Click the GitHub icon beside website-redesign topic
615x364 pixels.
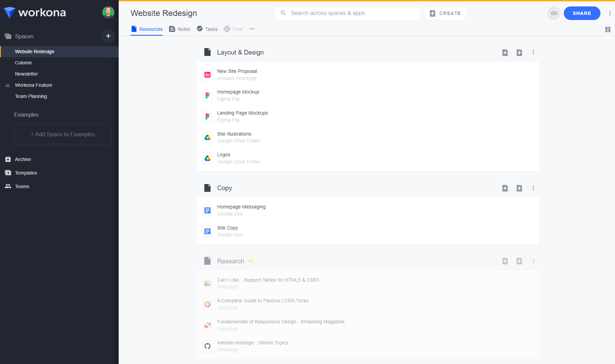click(207, 346)
